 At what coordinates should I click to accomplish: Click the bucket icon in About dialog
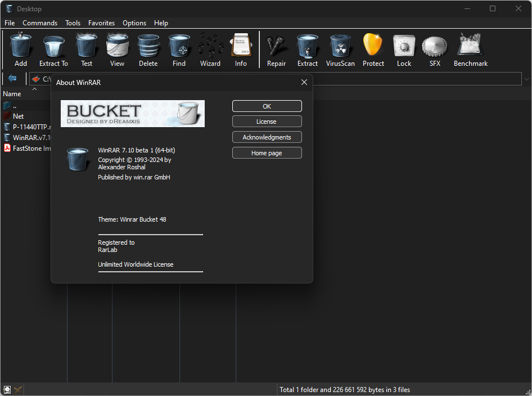[x=78, y=159]
